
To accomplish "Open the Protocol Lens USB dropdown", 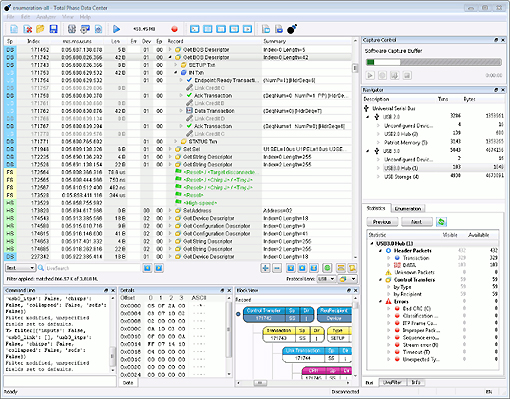I will pos(326,279).
